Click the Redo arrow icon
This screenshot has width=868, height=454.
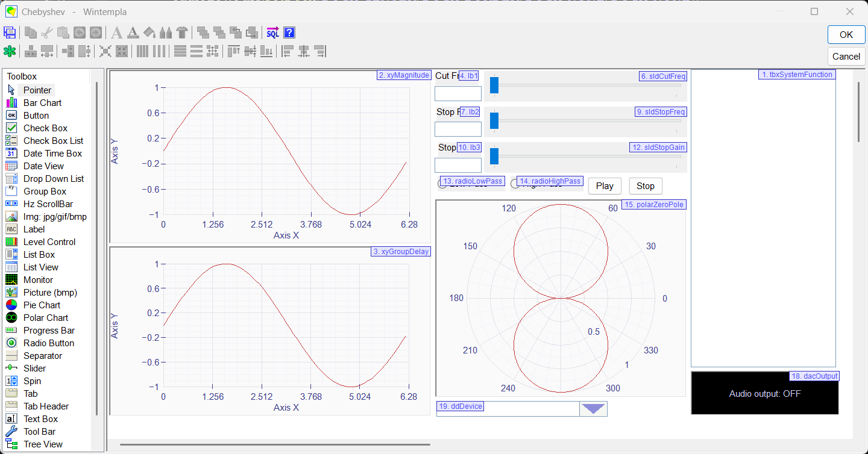96,33
